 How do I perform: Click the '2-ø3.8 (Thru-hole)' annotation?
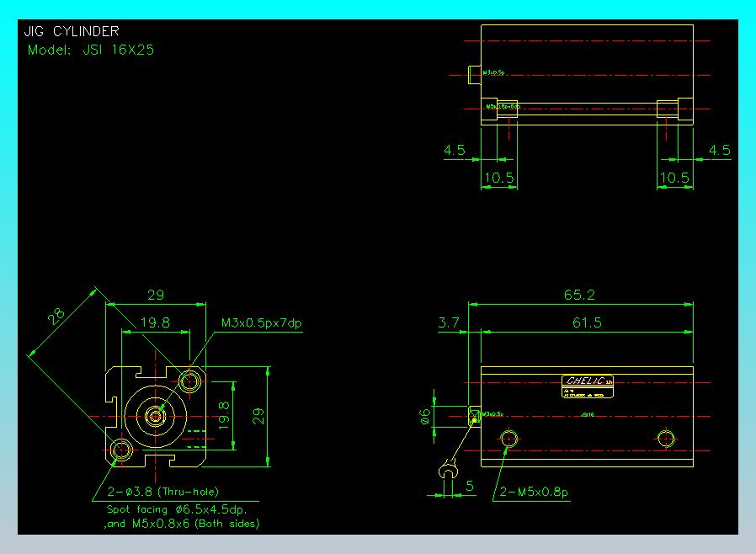click(163, 492)
